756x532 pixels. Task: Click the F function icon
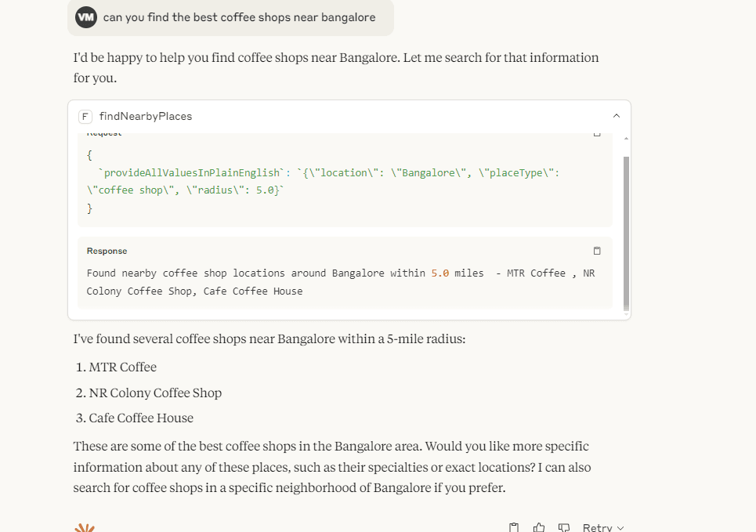(x=85, y=116)
